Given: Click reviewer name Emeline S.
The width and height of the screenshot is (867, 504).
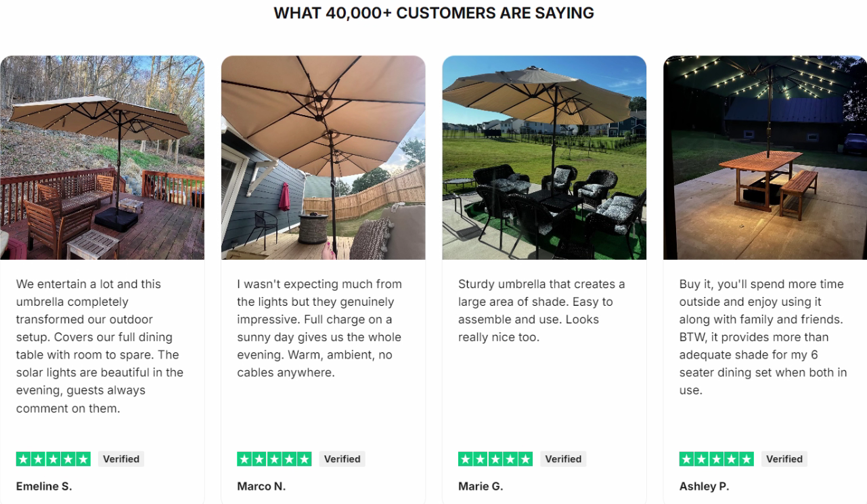Looking at the screenshot, I should 44,486.
